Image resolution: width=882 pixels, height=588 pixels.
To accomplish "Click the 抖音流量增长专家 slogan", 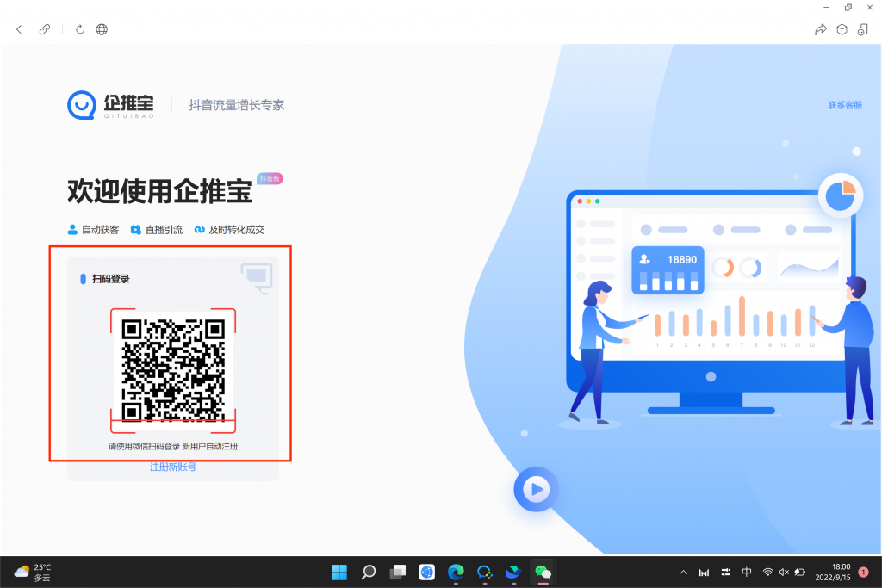I will 237,105.
